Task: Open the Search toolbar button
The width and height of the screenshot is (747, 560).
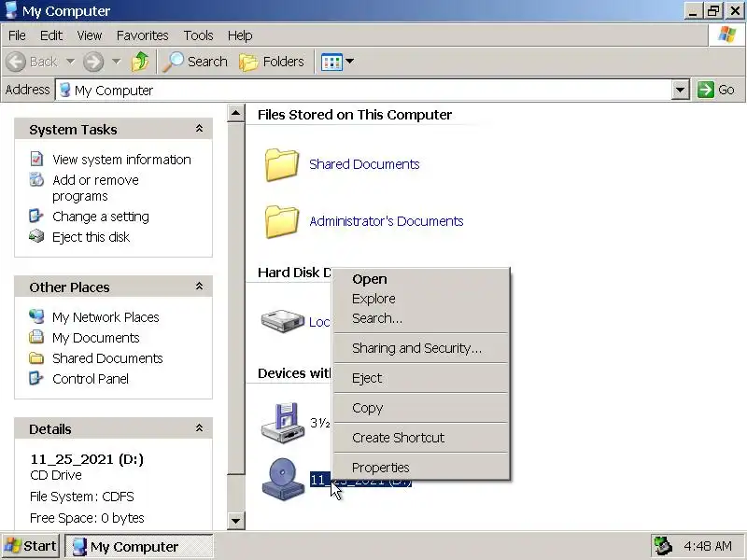Action: [195, 62]
